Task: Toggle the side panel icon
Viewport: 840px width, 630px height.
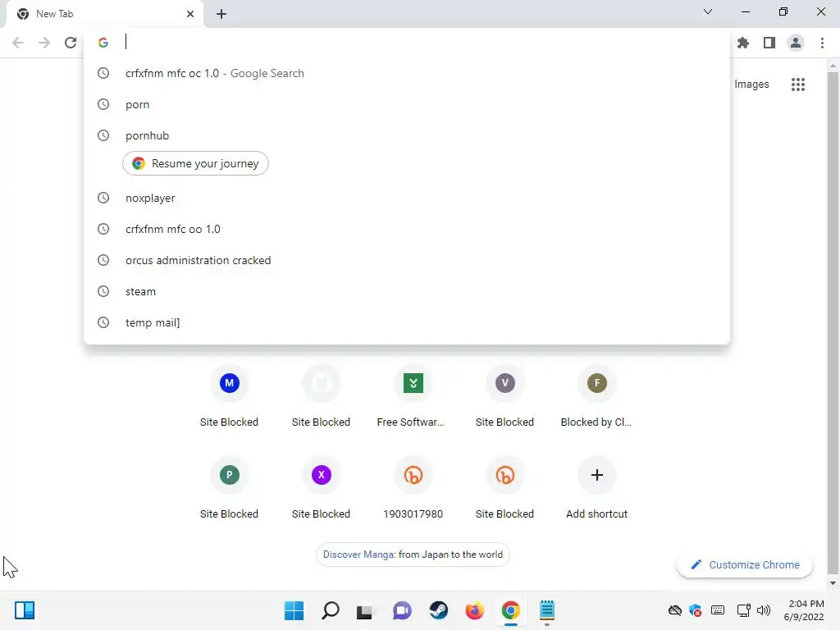Action: (x=769, y=43)
